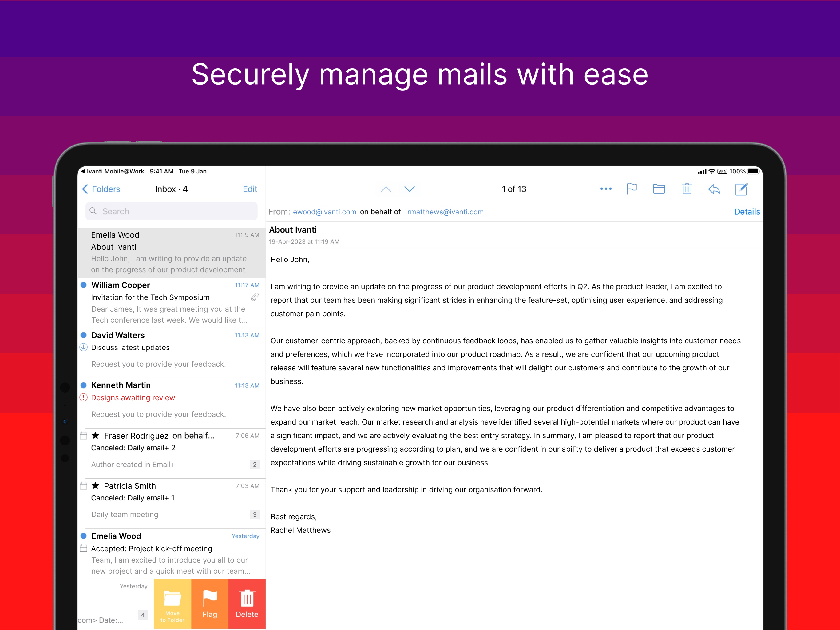Viewport: 840px width, 630px height.
Task: Click attachment paperclip on William Cooper email
Action: click(x=255, y=297)
